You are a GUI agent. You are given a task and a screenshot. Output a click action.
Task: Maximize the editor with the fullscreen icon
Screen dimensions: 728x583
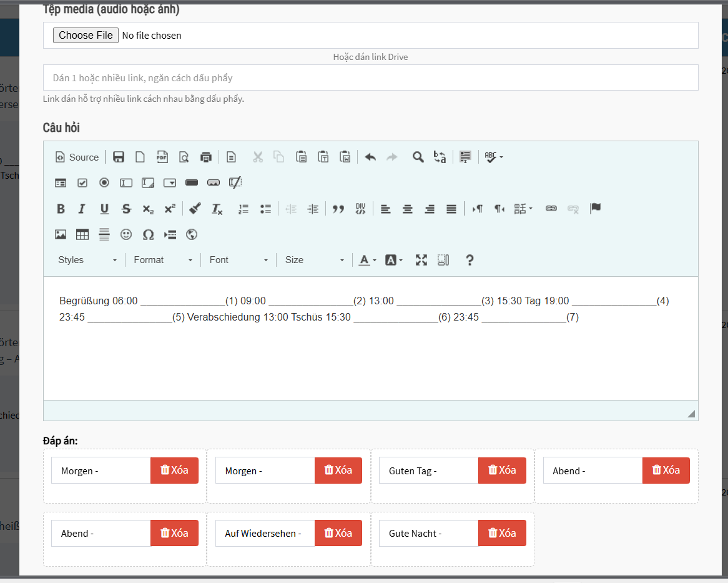[421, 260]
